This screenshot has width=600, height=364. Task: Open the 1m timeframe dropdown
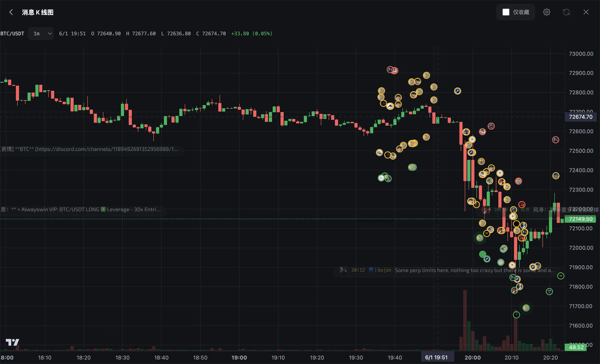41,34
